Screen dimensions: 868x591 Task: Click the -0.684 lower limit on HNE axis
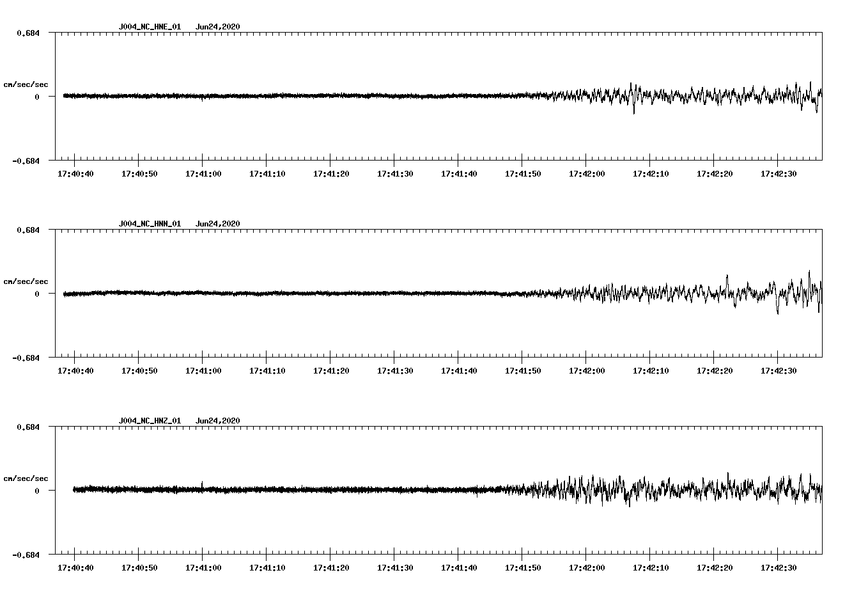(x=26, y=161)
